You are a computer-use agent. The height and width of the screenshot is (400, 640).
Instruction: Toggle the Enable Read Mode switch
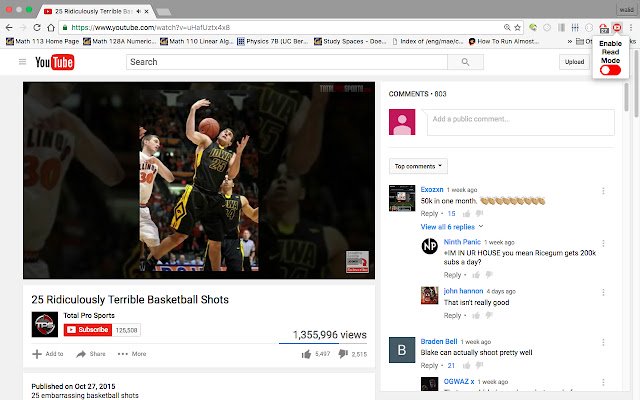coord(610,70)
